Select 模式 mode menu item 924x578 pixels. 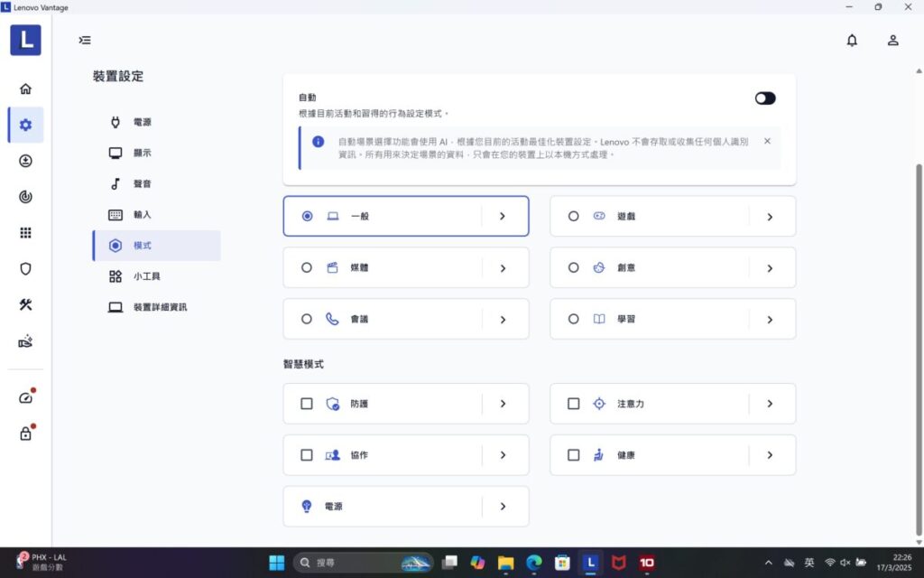(156, 246)
